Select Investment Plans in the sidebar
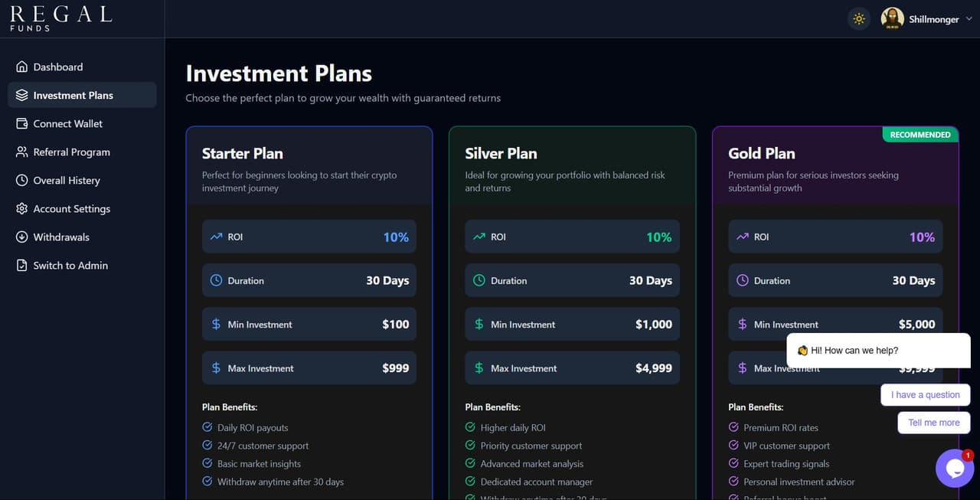The width and height of the screenshot is (980, 500). pos(73,95)
